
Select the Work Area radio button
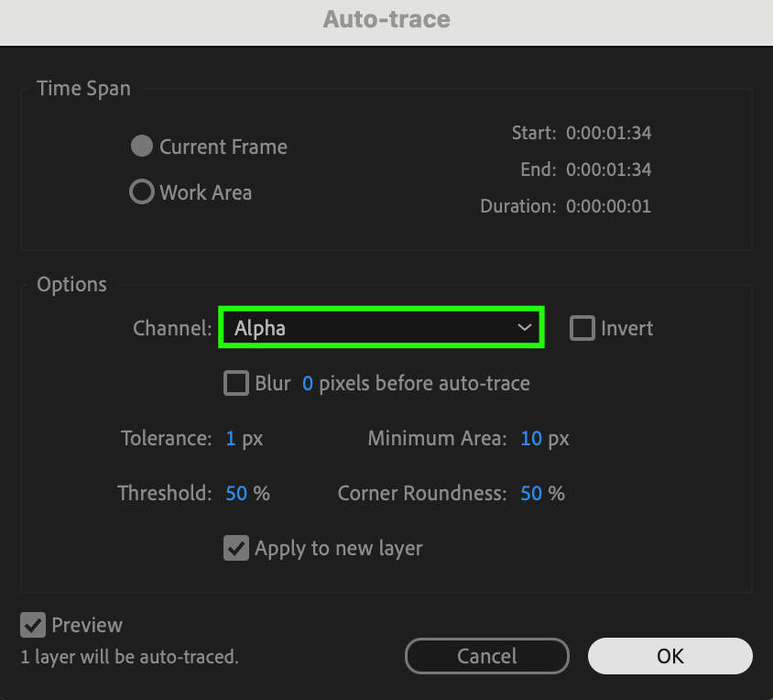[x=142, y=192]
